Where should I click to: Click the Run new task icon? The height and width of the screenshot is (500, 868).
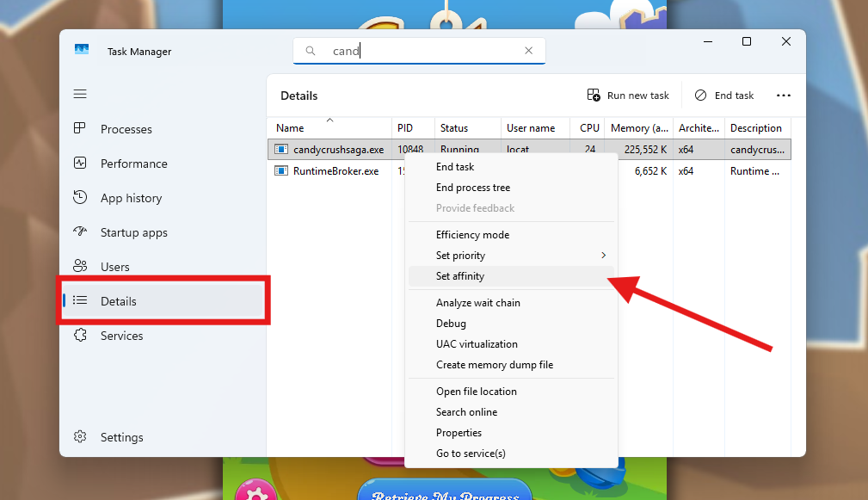point(594,96)
